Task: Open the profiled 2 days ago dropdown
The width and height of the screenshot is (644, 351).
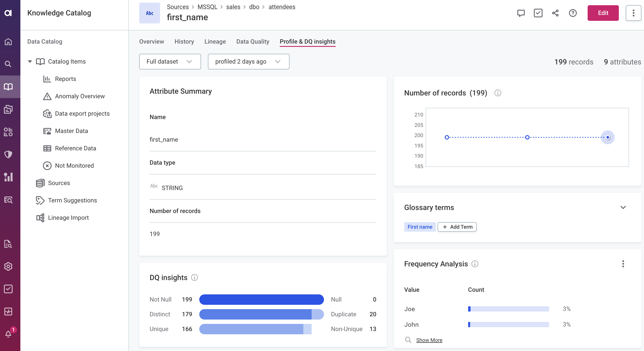Action: 248,62
